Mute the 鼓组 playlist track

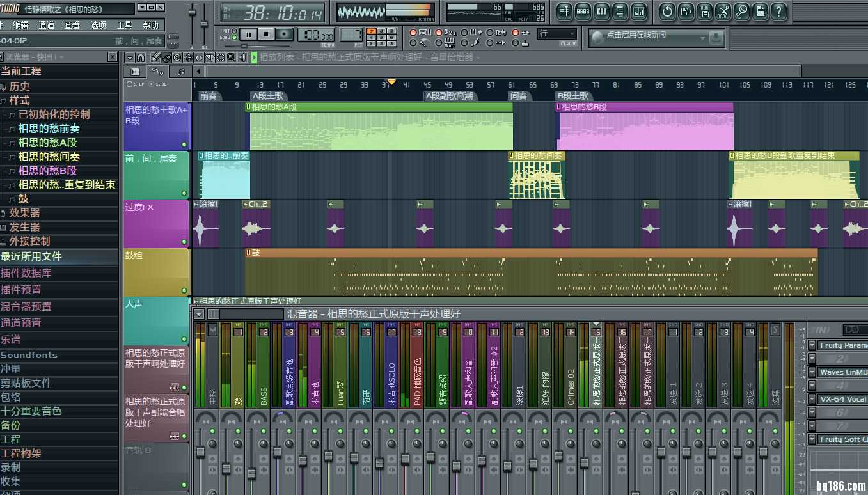click(x=184, y=290)
